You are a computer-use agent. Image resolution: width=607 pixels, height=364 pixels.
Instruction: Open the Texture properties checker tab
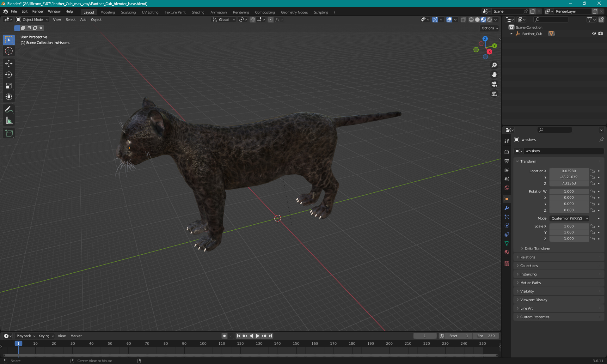tap(507, 264)
